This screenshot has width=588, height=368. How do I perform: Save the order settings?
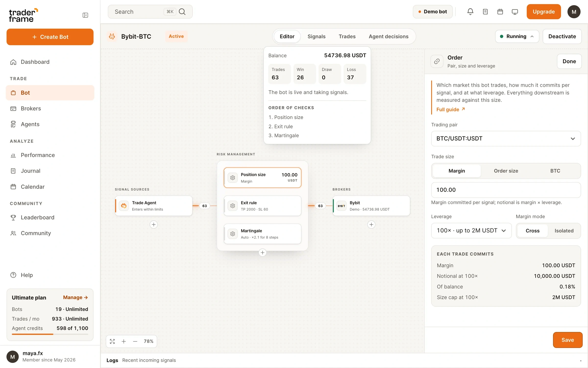tap(567, 340)
